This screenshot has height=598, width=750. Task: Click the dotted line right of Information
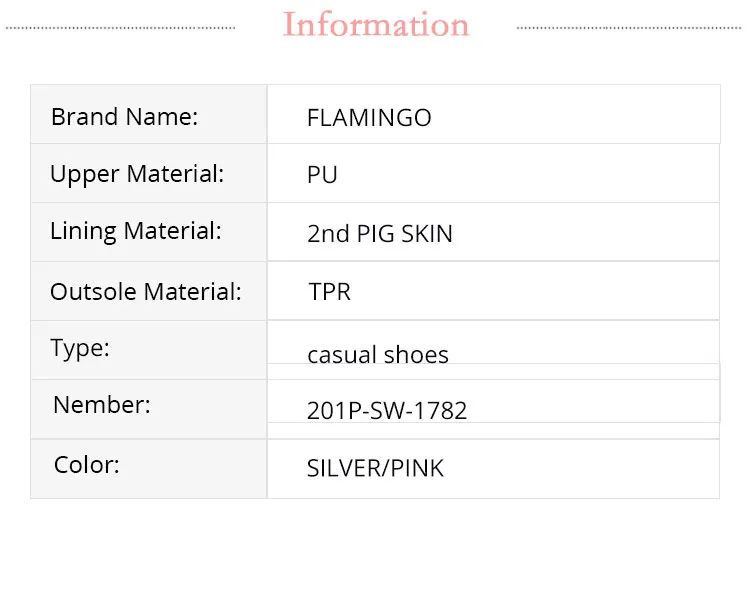click(x=630, y=27)
